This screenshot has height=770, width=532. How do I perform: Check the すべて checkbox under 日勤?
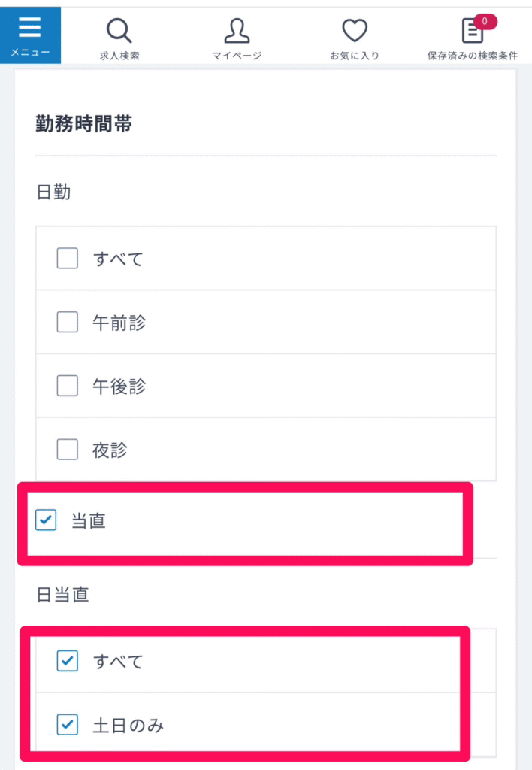[x=68, y=259]
